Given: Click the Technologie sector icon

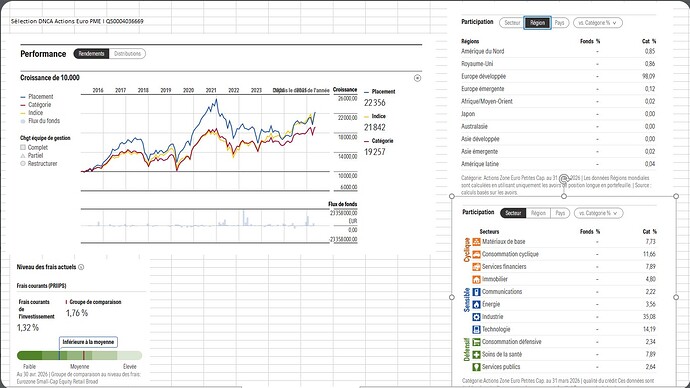Looking at the screenshot, I should pos(476,329).
